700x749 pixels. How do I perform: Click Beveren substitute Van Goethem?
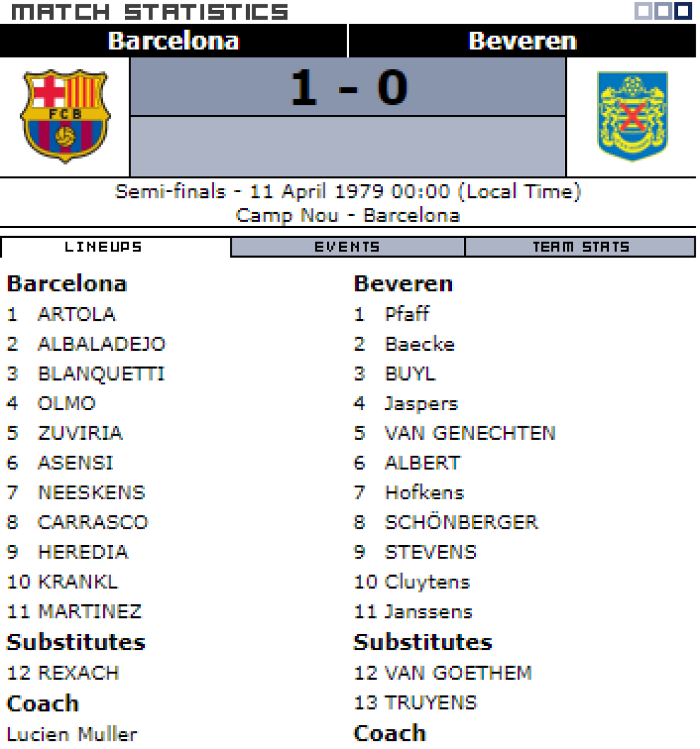(458, 673)
